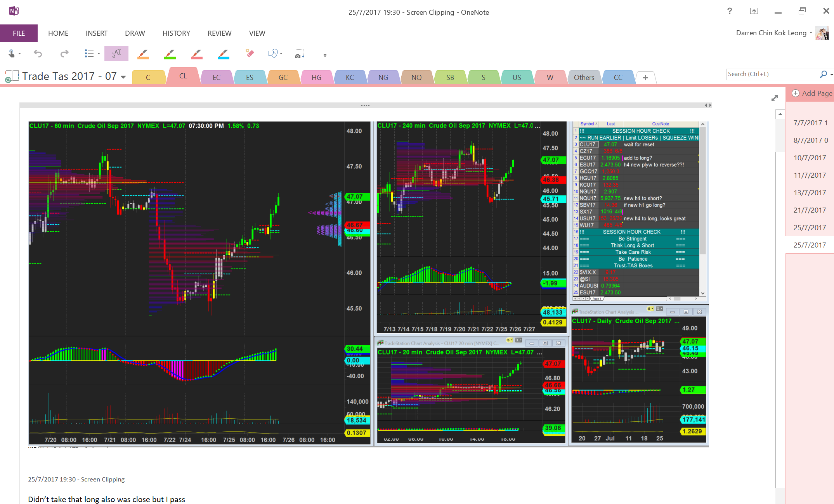The image size is (834, 504).
Task: Switch to the HOME ribbon tab
Action: pyautogui.click(x=58, y=33)
